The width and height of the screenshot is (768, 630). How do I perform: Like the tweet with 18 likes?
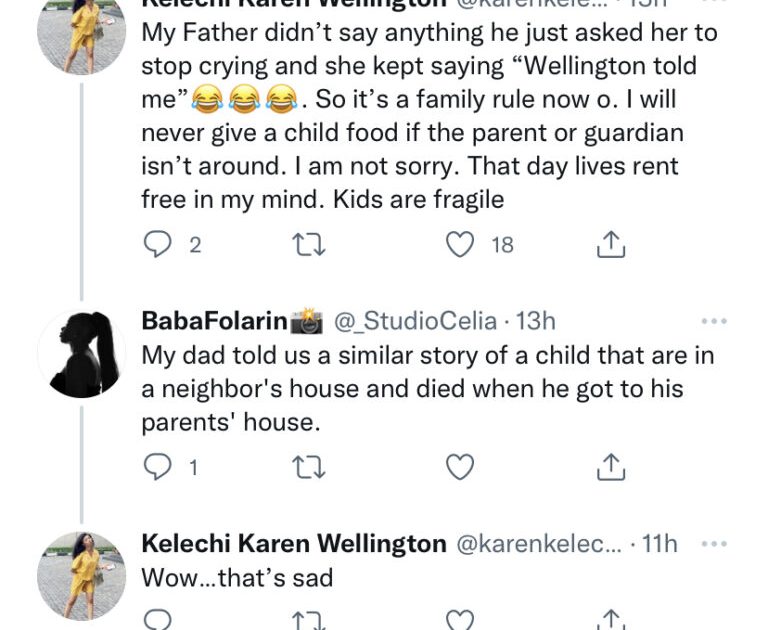pos(460,245)
